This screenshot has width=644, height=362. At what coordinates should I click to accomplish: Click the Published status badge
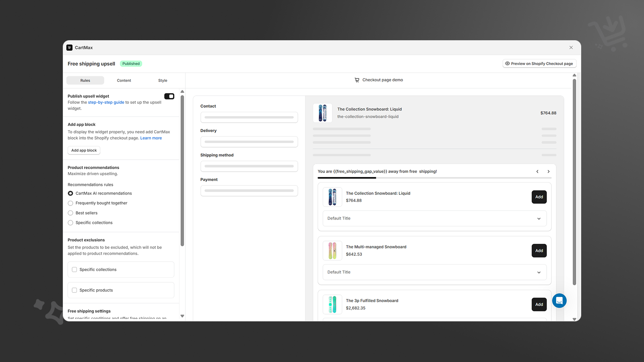click(x=131, y=64)
